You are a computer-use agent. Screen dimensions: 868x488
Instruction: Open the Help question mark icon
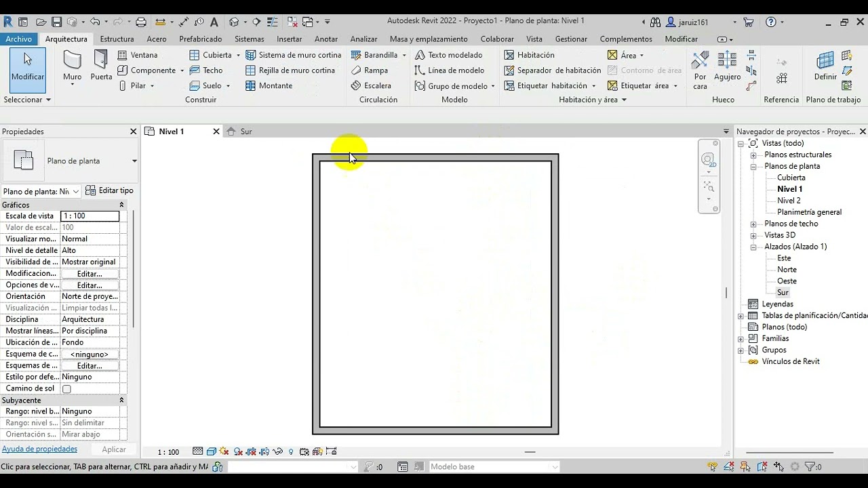point(771,22)
